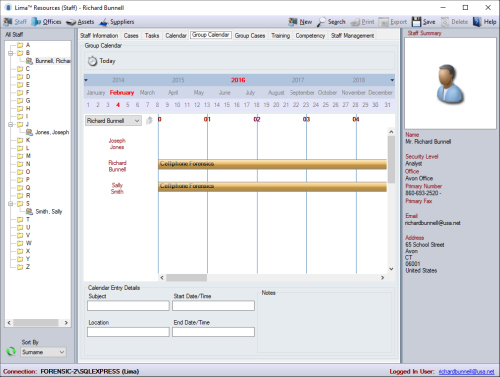Click the green refresh icon near Sort By
The image size is (500, 377).
coord(11,351)
